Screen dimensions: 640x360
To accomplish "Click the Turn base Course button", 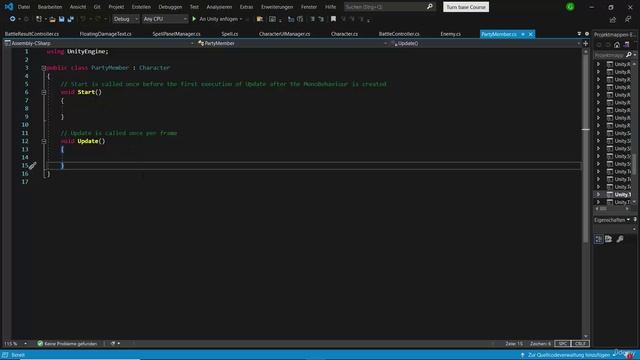I will point(466,7).
